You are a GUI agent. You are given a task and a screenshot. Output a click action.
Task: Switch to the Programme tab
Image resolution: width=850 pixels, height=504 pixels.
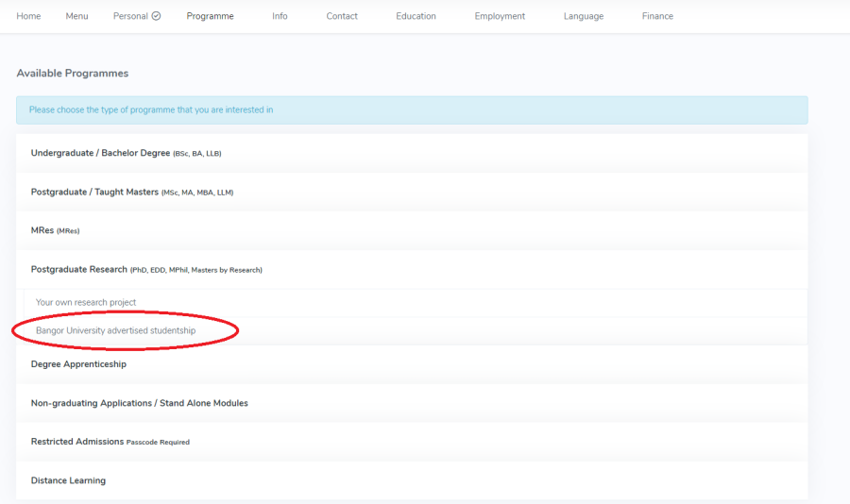pyautogui.click(x=210, y=16)
